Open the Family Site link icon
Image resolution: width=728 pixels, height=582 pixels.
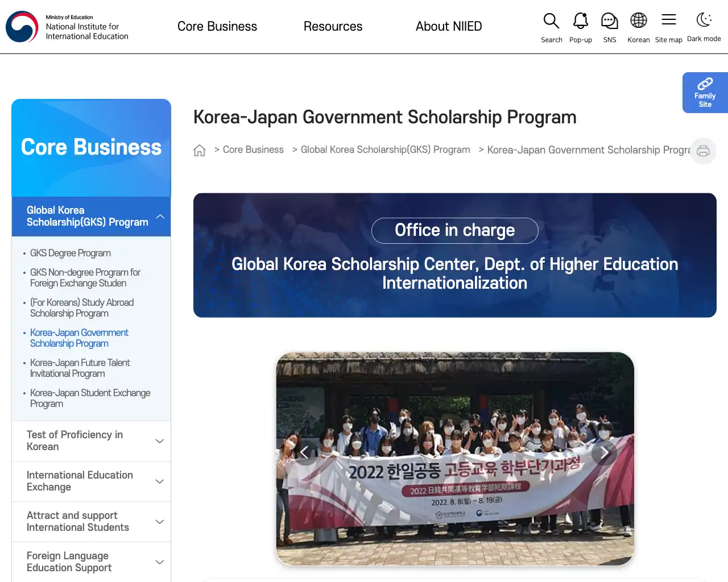click(705, 93)
